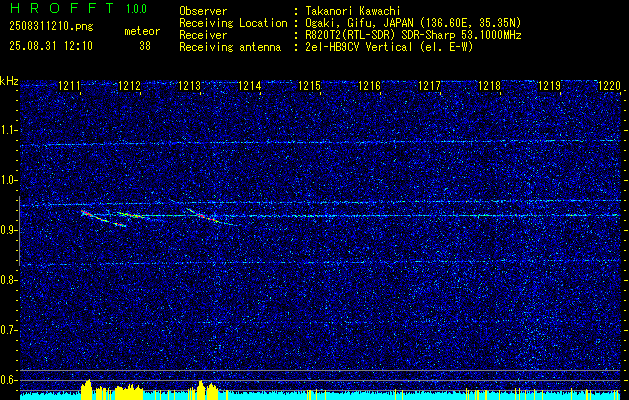Click time marker 1215

click(309, 85)
